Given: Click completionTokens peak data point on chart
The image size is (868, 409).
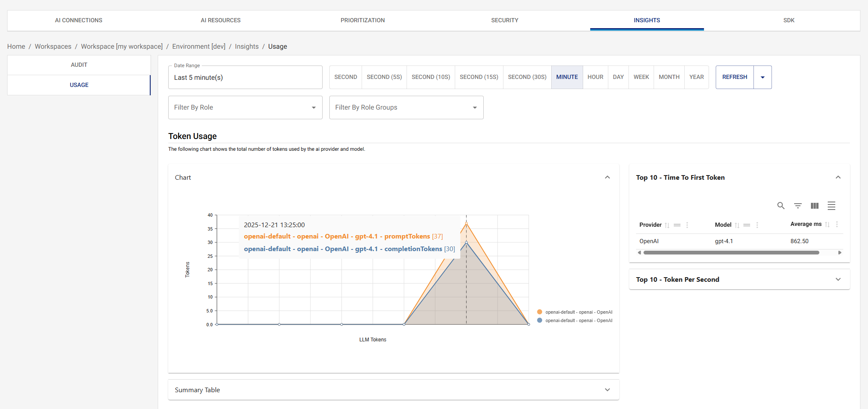Looking at the screenshot, I should tap(466, 242).
